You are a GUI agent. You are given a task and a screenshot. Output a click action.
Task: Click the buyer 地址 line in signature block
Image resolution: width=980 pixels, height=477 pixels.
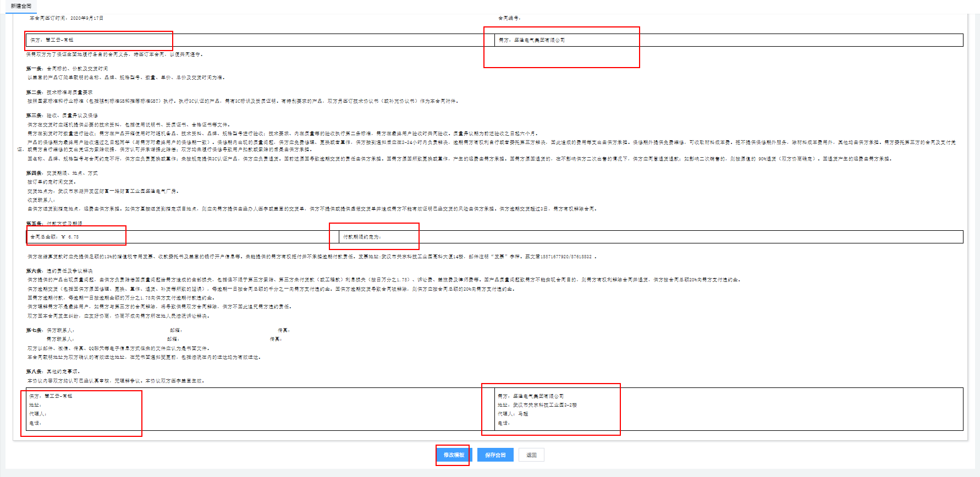[x=537, y=405]
